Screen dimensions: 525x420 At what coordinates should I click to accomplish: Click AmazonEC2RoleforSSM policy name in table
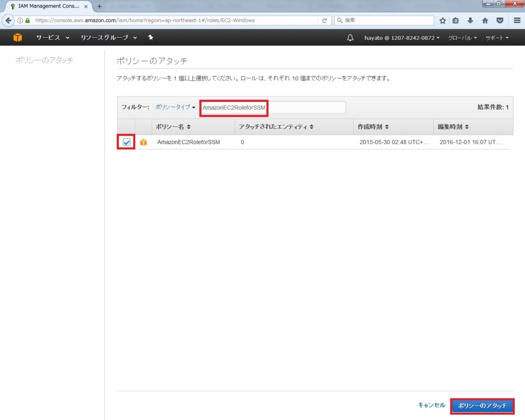point(189,142)
